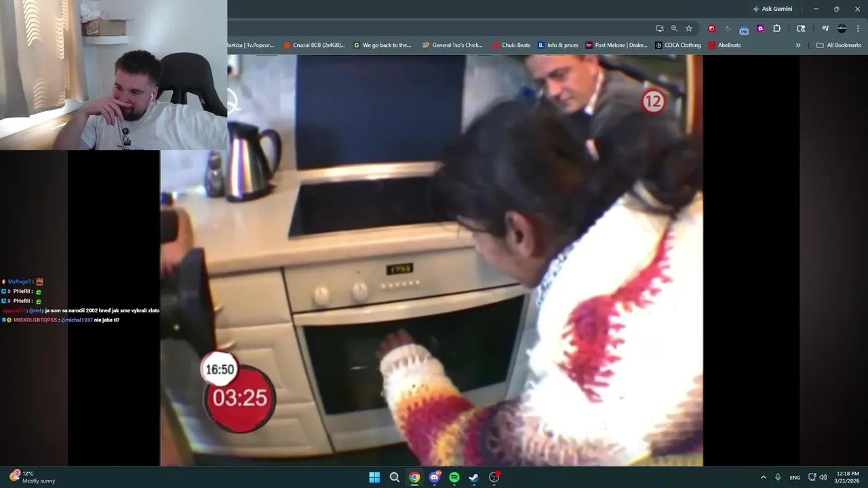
Task: Open the extension with 190 badge
Action: [744, 29]
